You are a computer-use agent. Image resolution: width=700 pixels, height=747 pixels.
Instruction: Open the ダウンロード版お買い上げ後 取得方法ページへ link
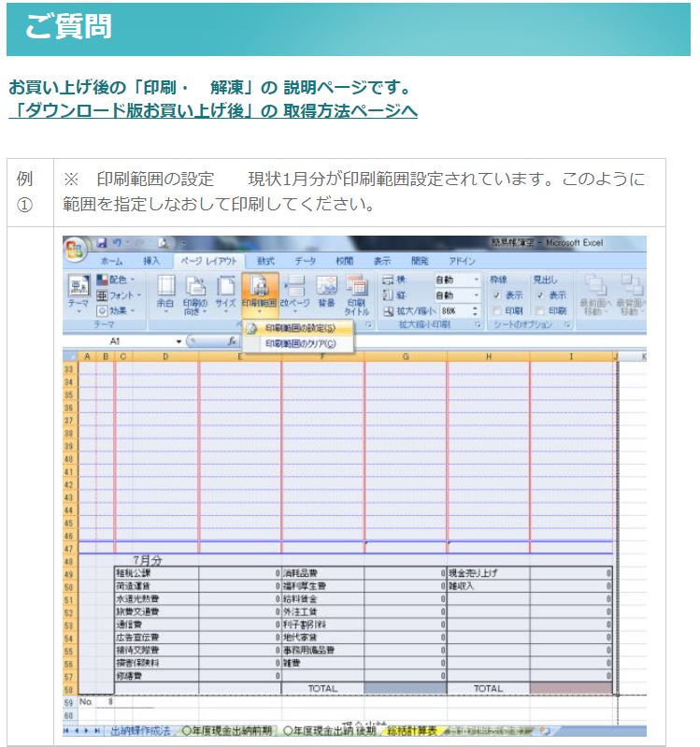[213, 110]
